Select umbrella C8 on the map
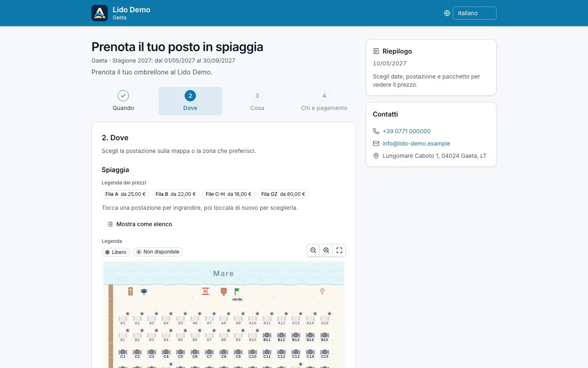Viewport: 588px width, 368px height. [x=224, y=353]
